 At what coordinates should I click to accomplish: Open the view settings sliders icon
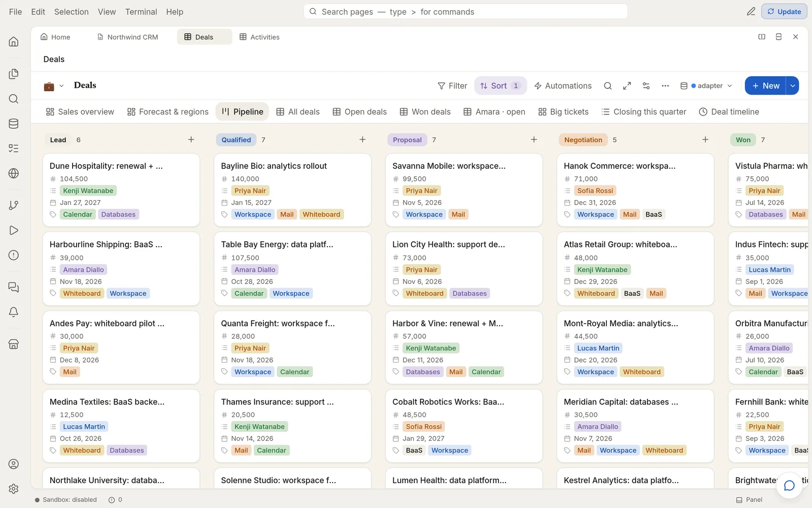(x=646, y=86)
